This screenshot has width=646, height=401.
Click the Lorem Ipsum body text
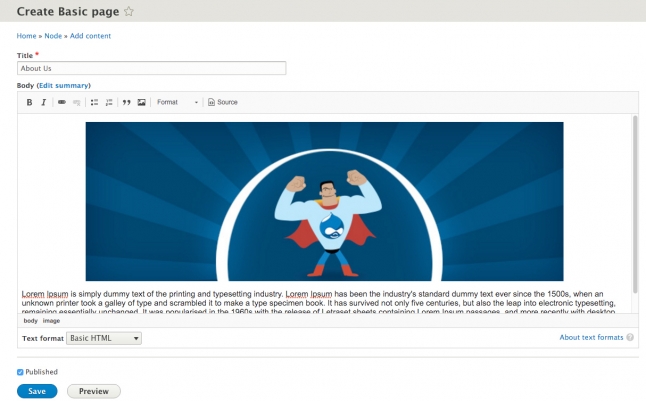[x=318, y=303]
